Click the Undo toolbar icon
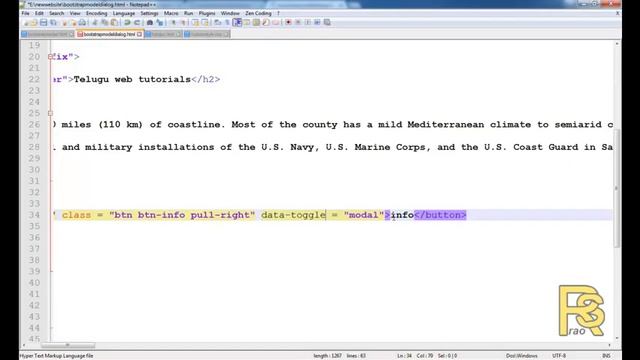This screenshot has width=640, height=360. (127, 22)
